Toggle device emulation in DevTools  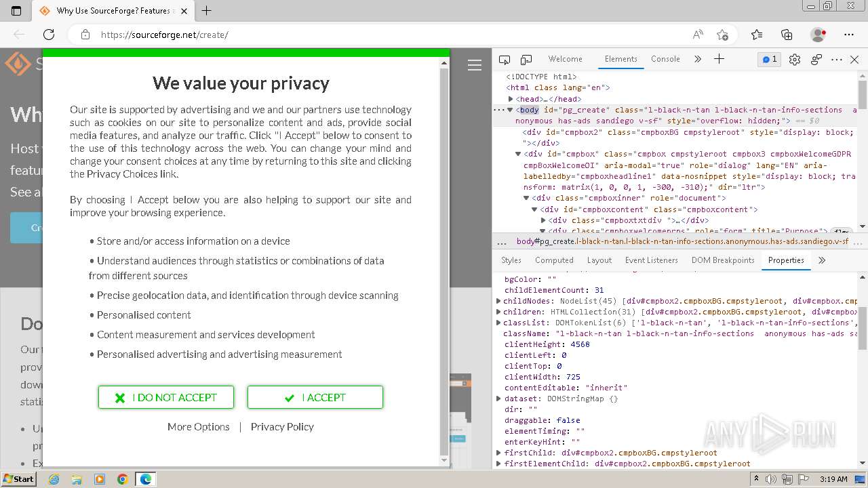[526, 60]
